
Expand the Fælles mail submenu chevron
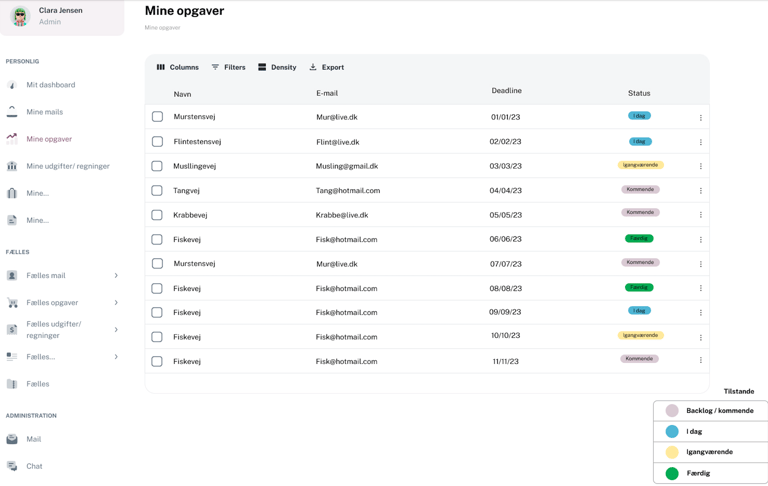[116, 275]
